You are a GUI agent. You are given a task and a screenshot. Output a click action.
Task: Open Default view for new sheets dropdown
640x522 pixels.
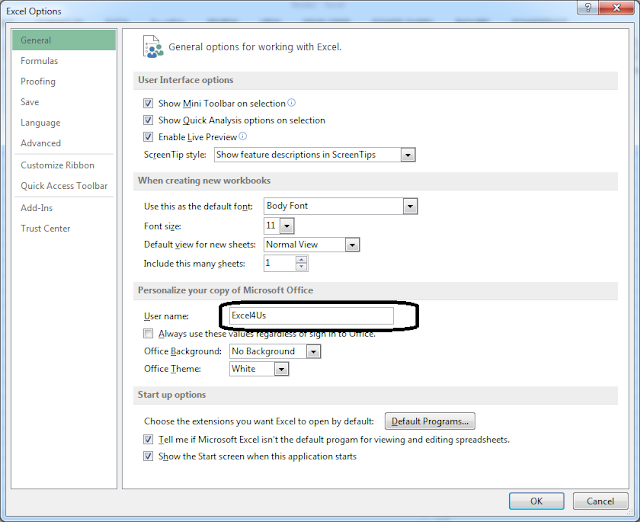[352, 245]
